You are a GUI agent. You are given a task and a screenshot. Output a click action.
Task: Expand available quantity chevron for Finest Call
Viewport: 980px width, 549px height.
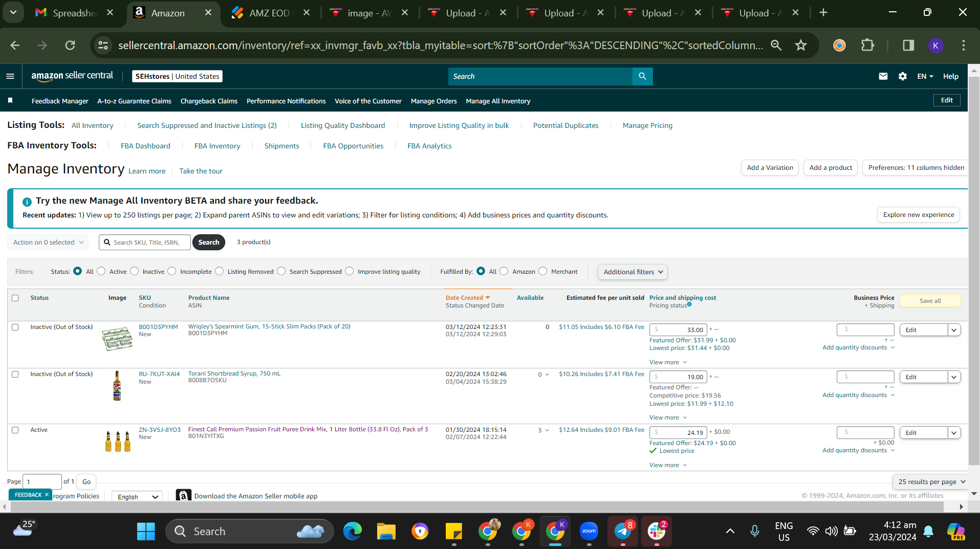(x=547, y=430)
